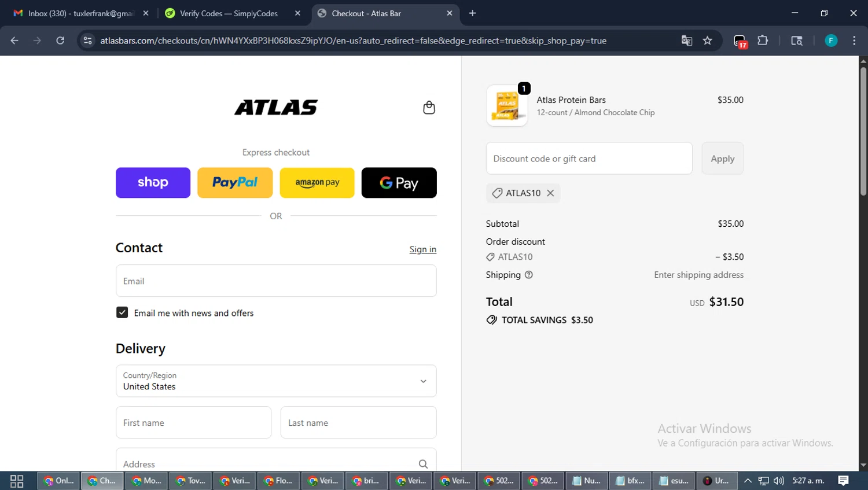Switch to Verify Codes — SimplyCodes tab
The height and width of the screenshot is (490, 868).
pyautogui.click(x=229, y=13)
